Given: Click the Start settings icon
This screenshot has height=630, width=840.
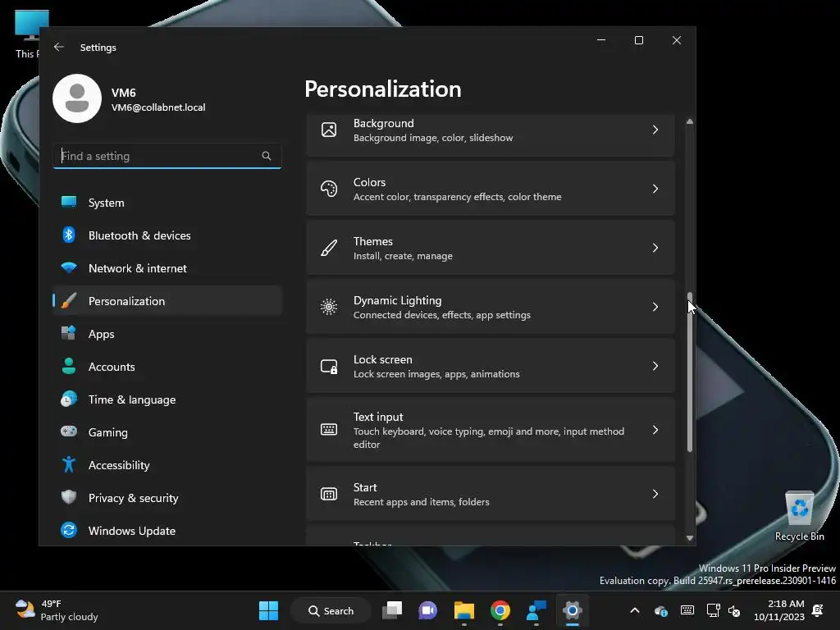Looking at the screenshot, I should point(329,494).
